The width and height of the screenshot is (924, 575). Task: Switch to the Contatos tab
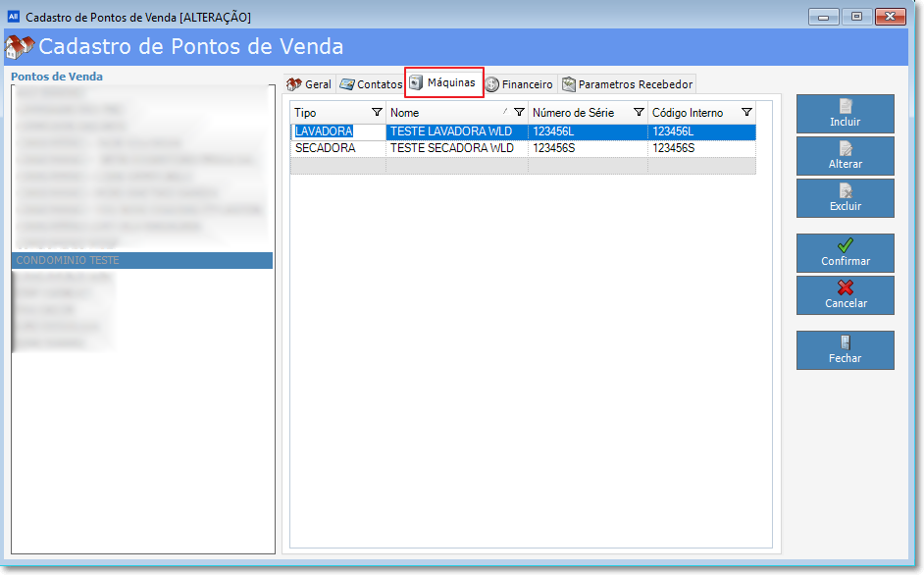point(371,84)
